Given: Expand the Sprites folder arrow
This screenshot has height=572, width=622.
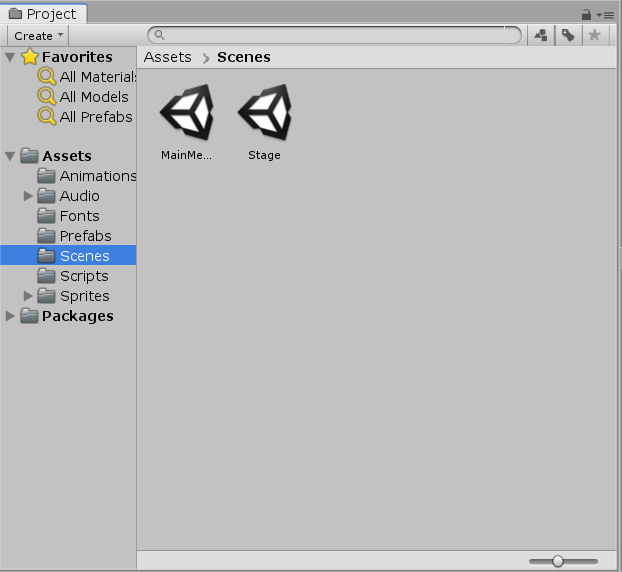Looking at the screenshot, I should pyautogui.click(x=28, y=296).
